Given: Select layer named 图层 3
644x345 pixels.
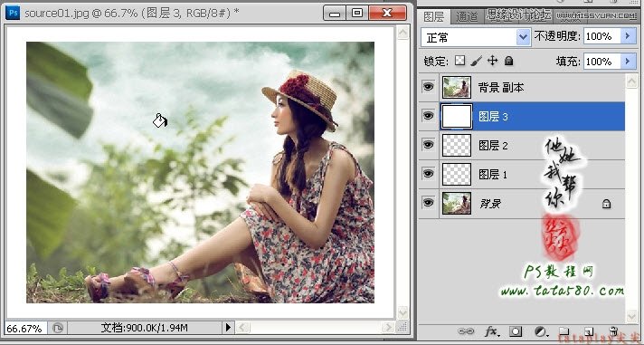Looking at the screenshot, I should 493,117.
